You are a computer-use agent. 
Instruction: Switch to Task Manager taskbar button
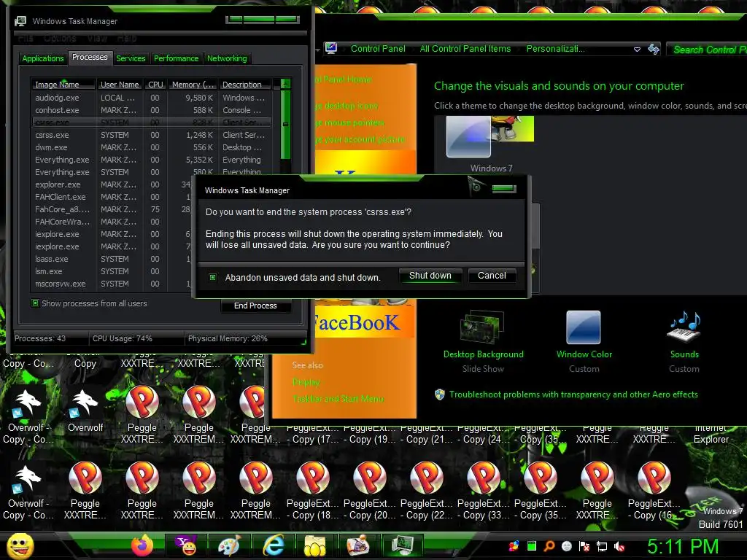pos(402,545)
